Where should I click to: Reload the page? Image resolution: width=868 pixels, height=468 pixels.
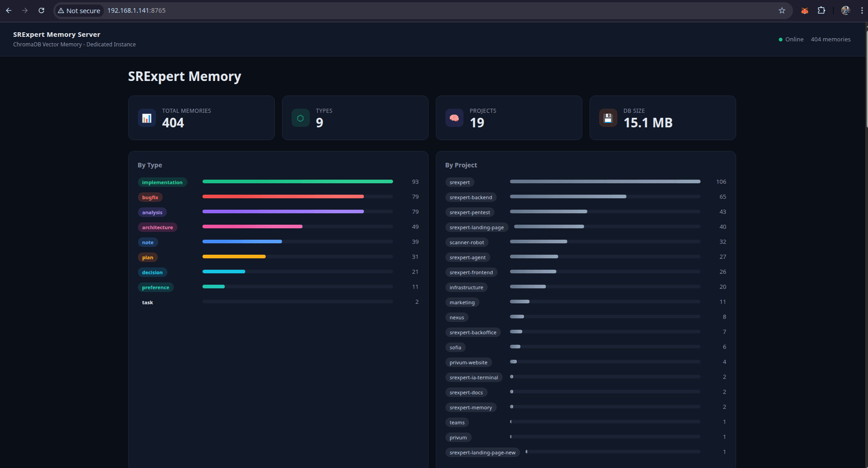coord(41,10)
